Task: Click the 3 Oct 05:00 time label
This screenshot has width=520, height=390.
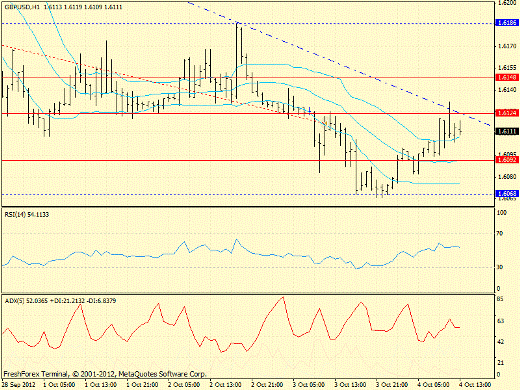Action: [x=309, y=384]
